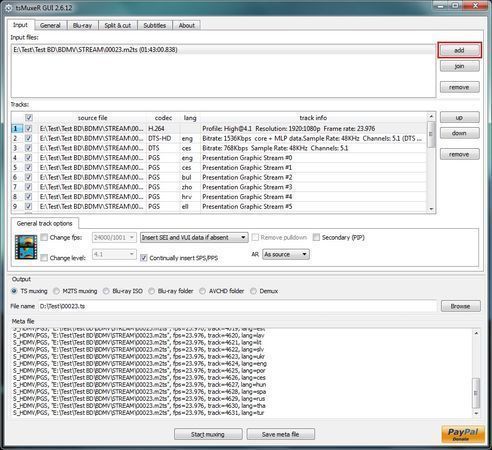Click the meta file vertical scrollbar thumb
The image size is (492, 450).
[x=476, y=393]
